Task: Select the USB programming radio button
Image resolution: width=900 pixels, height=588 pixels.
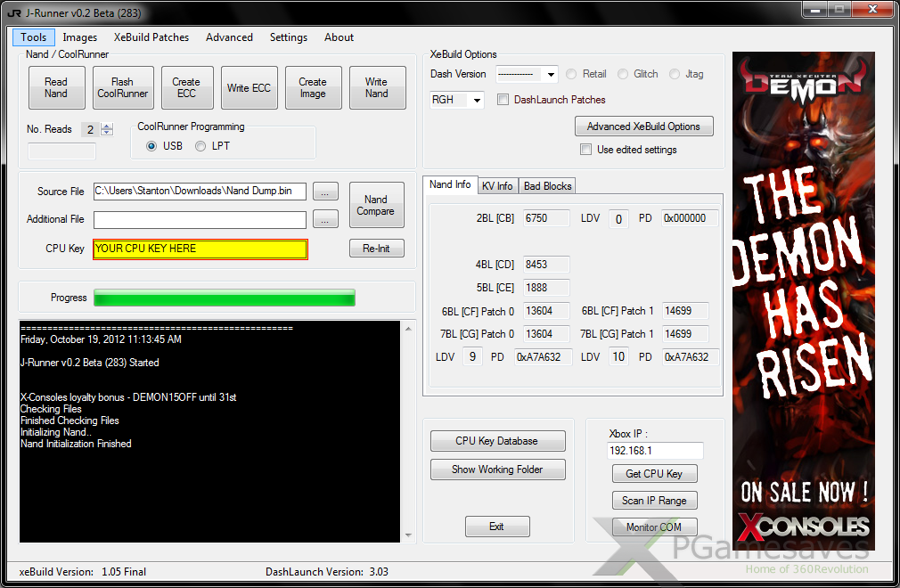Action: [x=151, y=146]
